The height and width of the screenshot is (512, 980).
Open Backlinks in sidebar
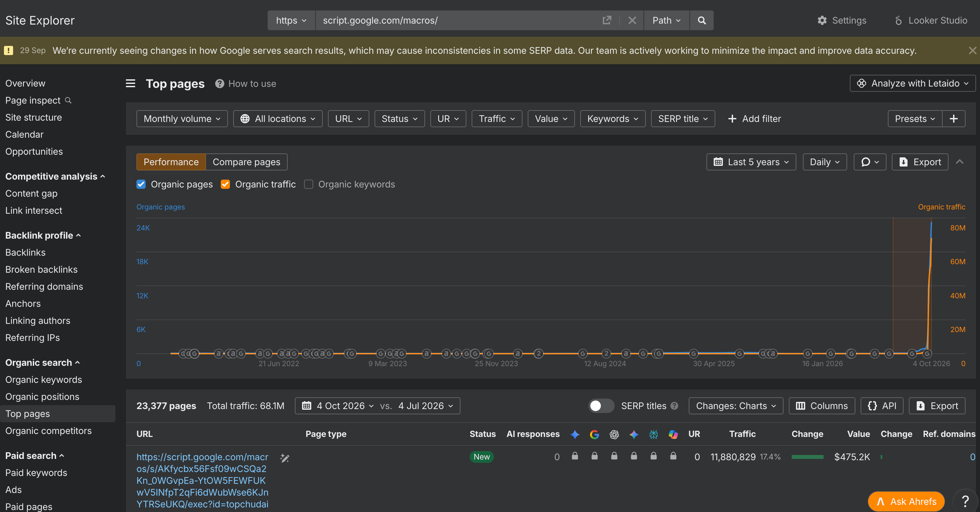pos(25,252)
